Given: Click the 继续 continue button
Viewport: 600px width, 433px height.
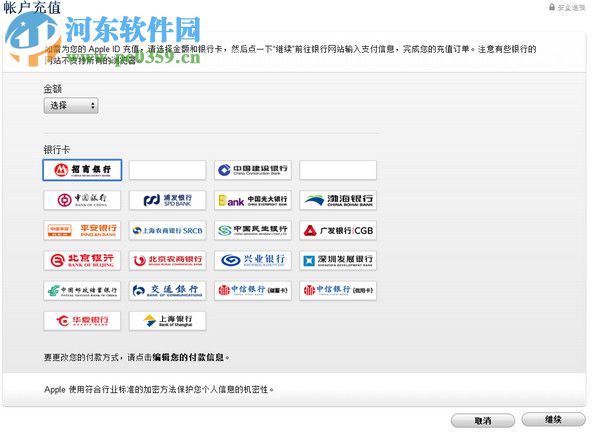Looking at the screenshot, I should tap(554, 419).
